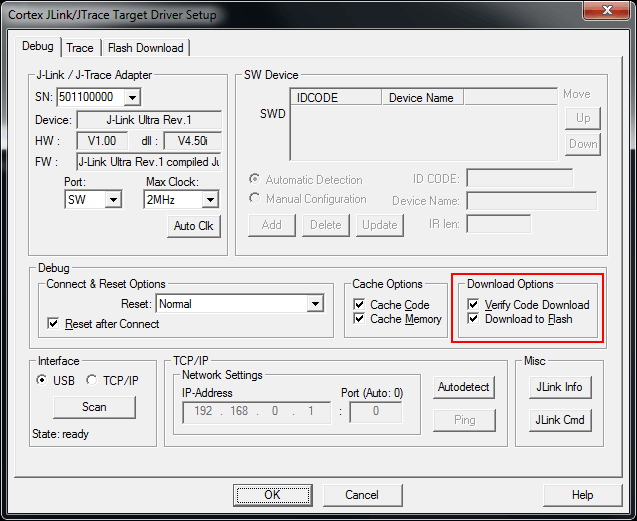
Task: Select the USB interface radio button
Action: point(42,380)
